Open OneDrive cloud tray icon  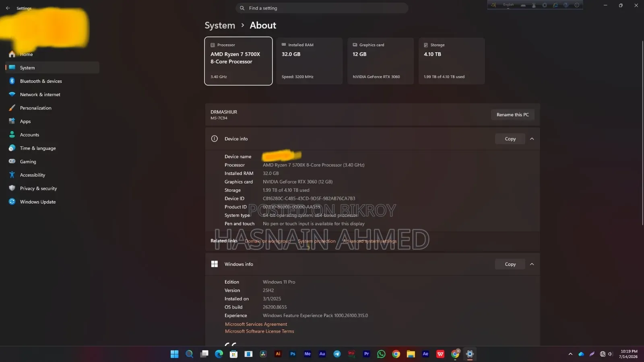pyautogui.click(x=581, y=354)
